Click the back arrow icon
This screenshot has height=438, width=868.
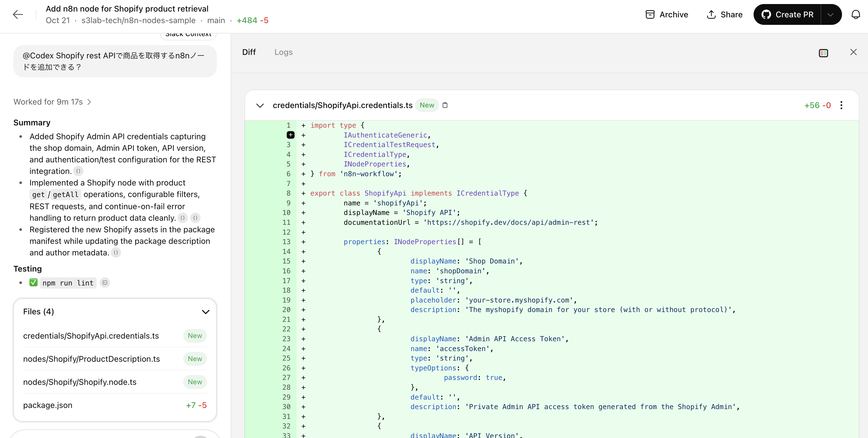point(18,14)
